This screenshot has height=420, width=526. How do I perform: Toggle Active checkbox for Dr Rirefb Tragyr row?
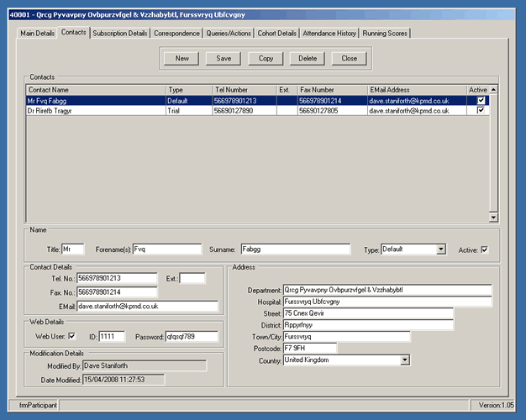481,110
